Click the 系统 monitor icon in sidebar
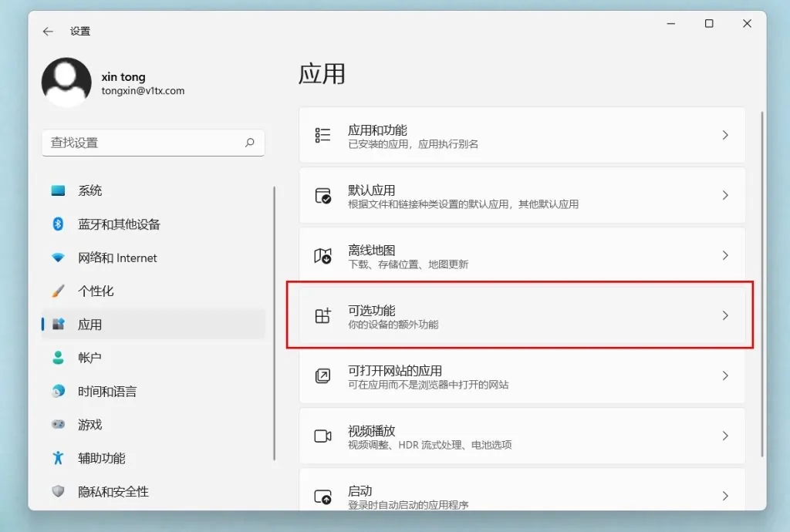 (x=58, y=190)
